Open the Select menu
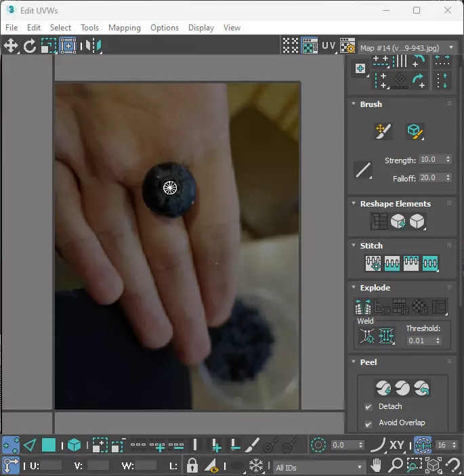 pos(60,28)
